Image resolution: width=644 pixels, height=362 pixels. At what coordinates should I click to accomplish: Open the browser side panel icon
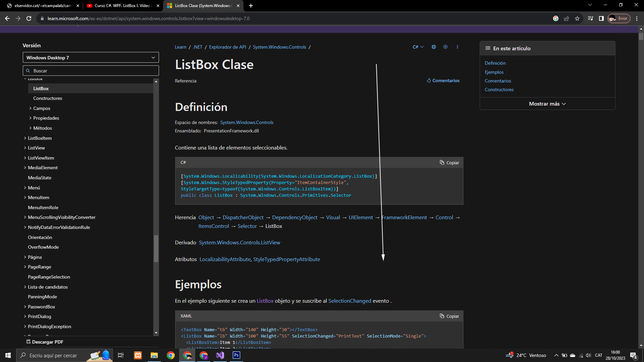[x=601, y=18]
